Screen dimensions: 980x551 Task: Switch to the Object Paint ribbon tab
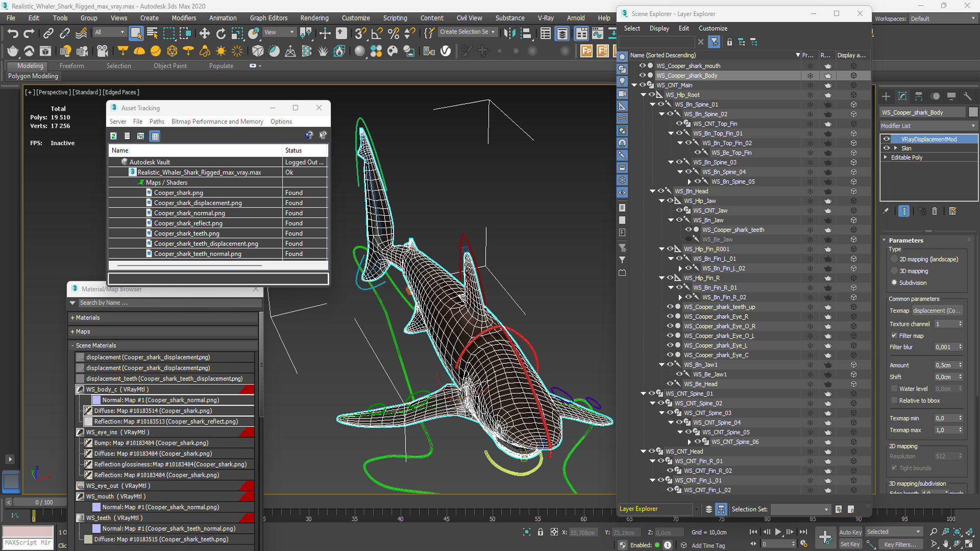pyautogui.click(x=170, y=66)
